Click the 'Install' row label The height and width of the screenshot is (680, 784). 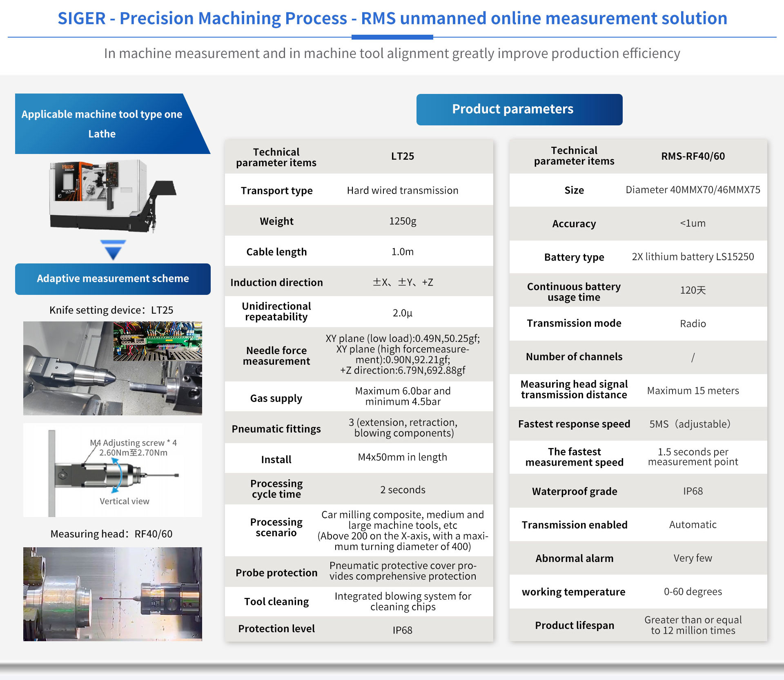click(276, 459)
